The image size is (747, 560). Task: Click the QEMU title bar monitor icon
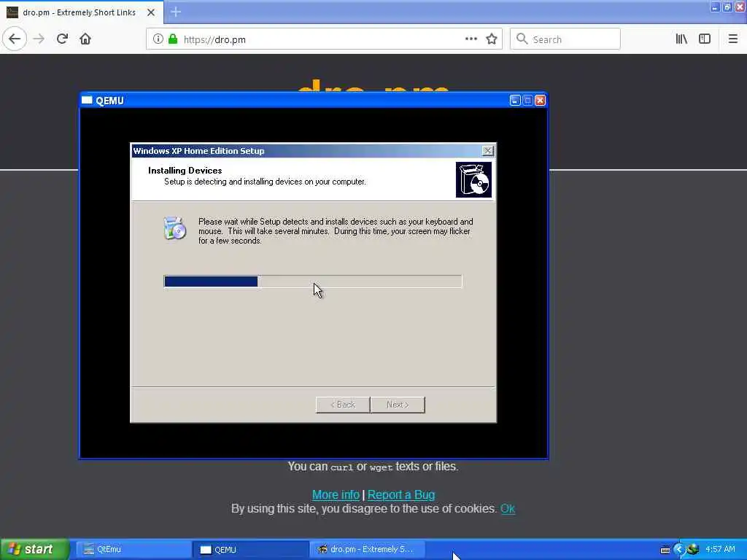[x=87, y=101]
